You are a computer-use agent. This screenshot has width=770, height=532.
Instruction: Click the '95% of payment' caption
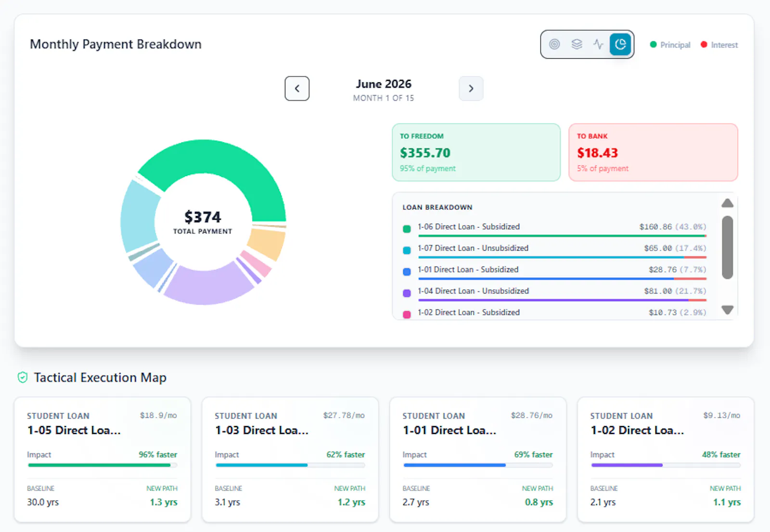pos(427,168)
